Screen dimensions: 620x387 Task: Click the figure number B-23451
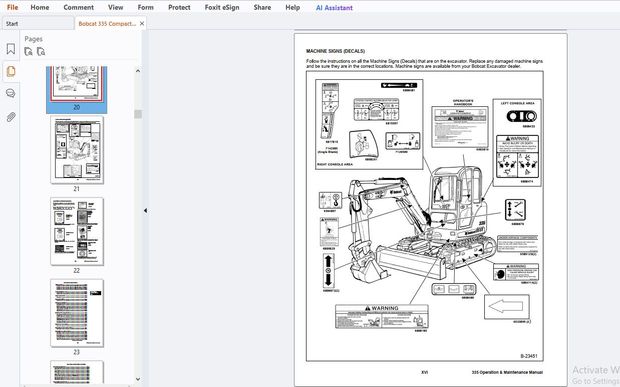point(529,356)
